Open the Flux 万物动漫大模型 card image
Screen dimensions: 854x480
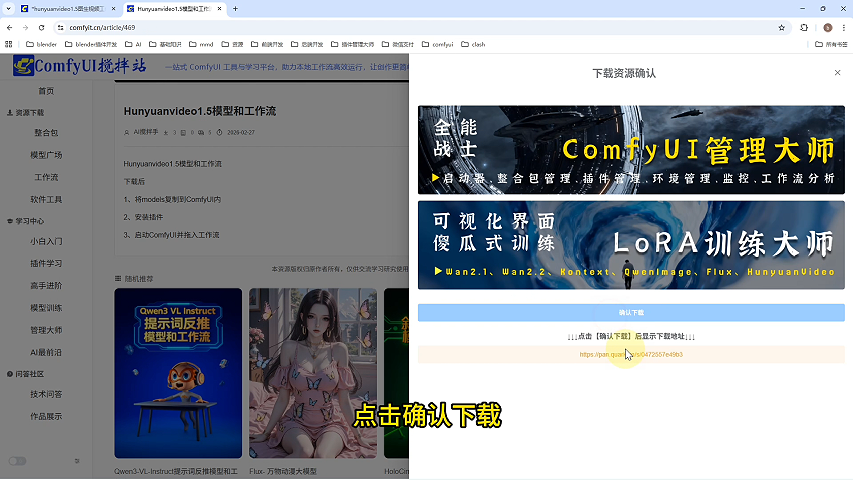313,373
